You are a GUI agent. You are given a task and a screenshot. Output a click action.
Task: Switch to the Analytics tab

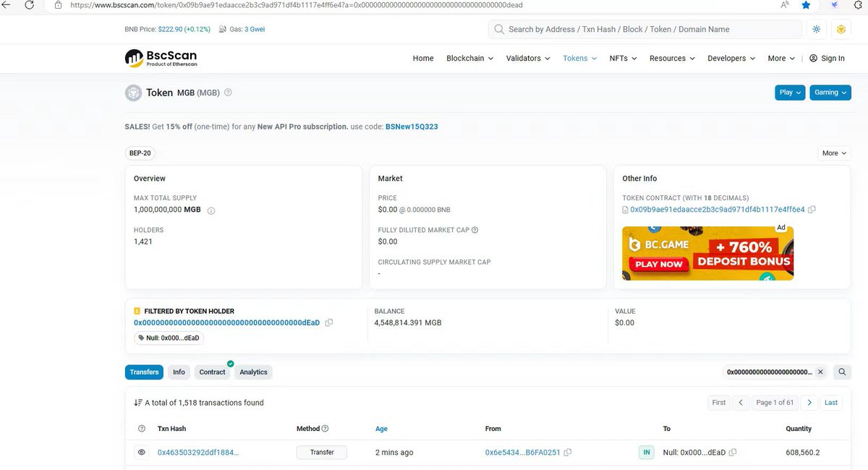click(254, 372)
